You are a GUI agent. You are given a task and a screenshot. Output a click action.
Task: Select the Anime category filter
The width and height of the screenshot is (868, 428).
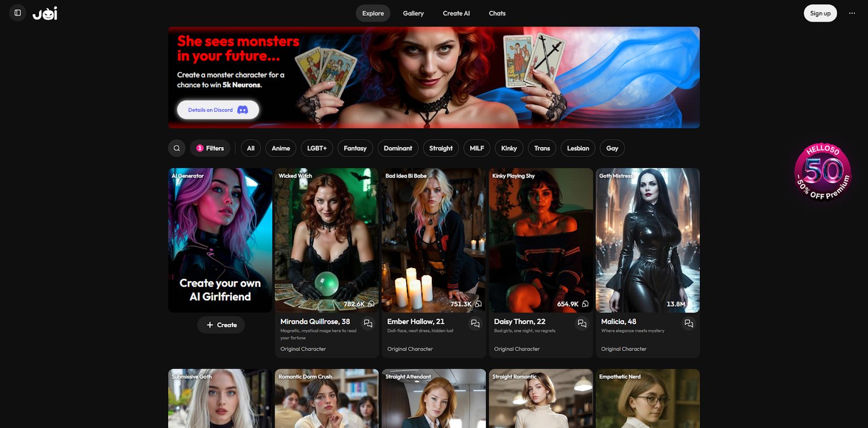(281, 148)
